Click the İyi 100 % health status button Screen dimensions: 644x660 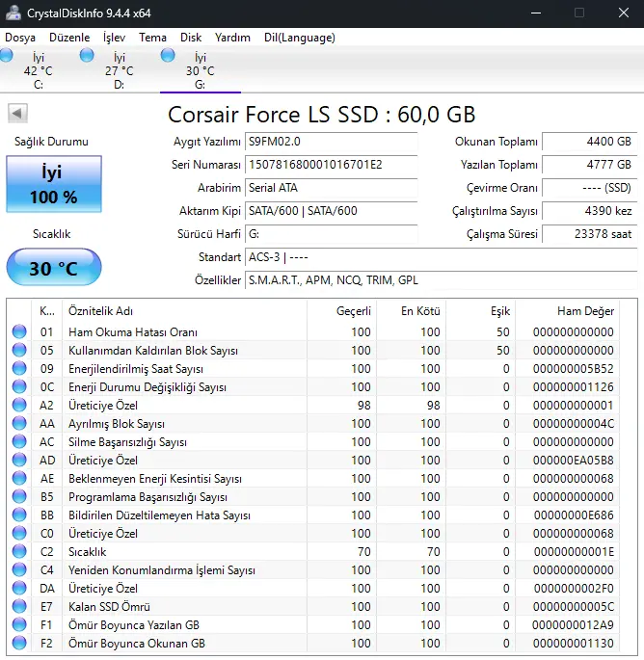coord(53,184)
